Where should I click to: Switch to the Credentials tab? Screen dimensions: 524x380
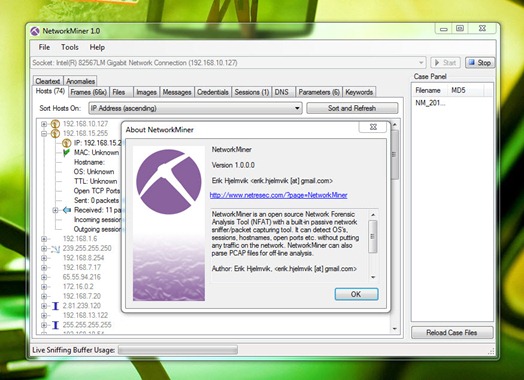point(213,92)
